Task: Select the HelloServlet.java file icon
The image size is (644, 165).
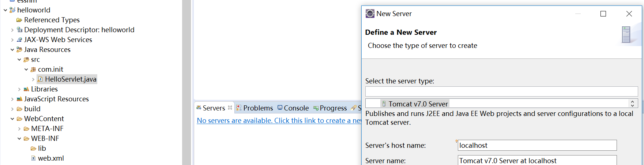Action: [40, 79]
